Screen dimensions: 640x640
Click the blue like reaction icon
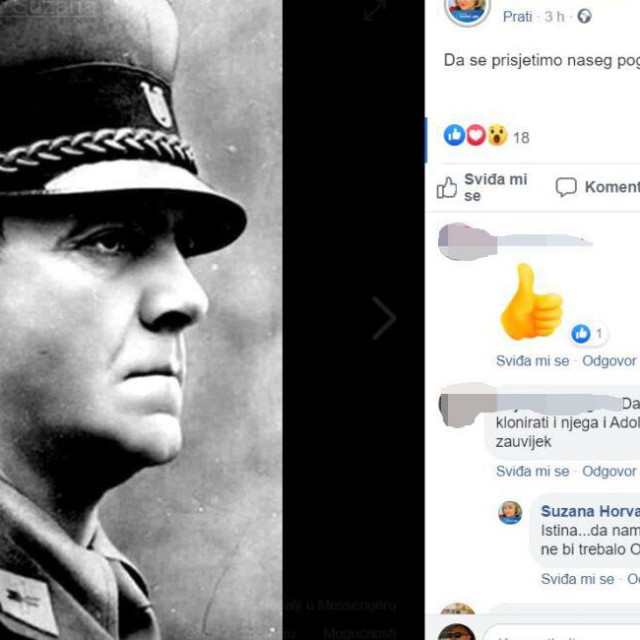454,135
